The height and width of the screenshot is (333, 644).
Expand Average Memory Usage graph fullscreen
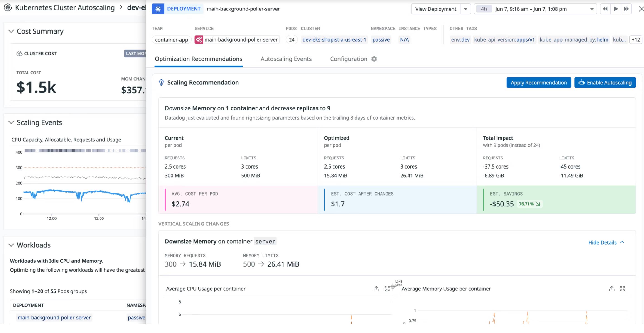click(x=622, y=289)
